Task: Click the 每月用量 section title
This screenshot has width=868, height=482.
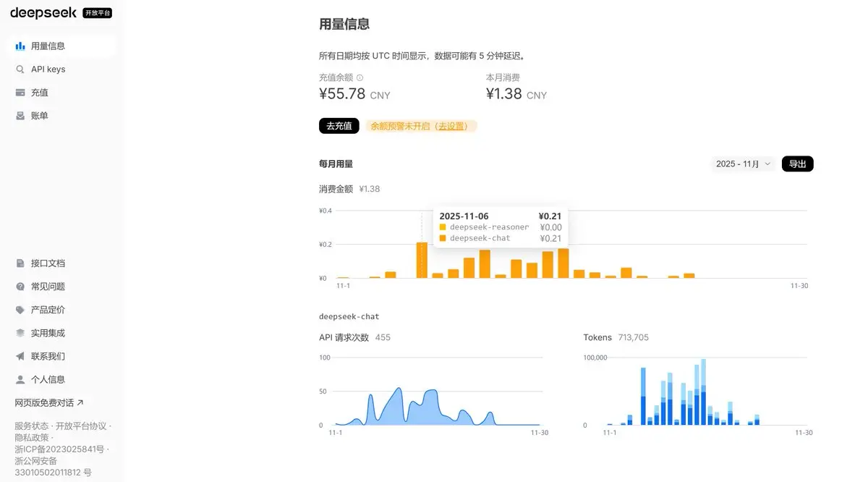Action: [336, 164]
